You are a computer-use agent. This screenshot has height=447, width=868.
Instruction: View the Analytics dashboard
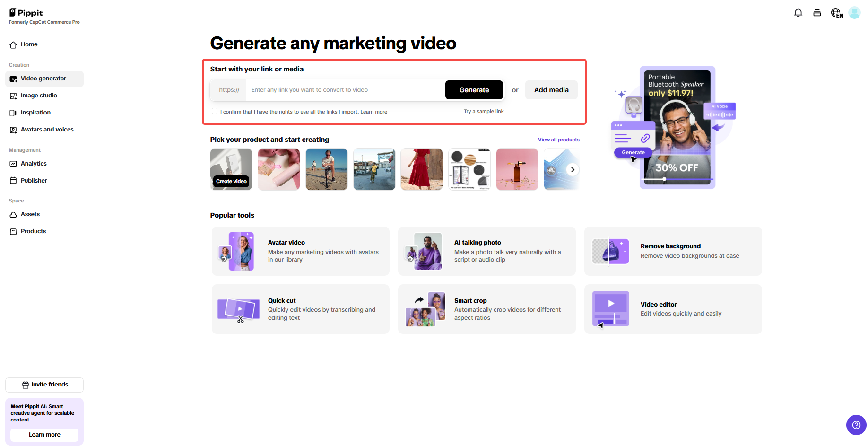(x=33, y=164)
